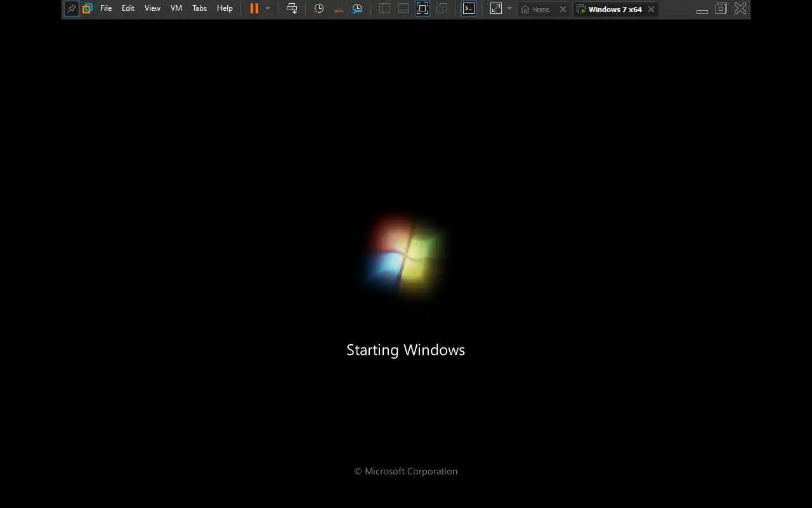Click the Microsoft Corporation copyright text
812x508 pixels.
[406, 471]
